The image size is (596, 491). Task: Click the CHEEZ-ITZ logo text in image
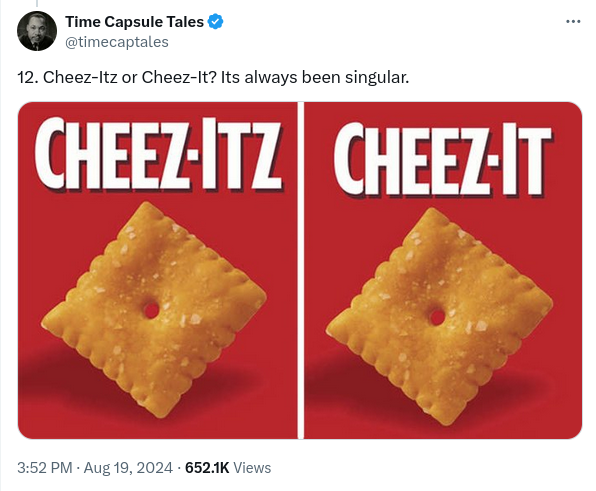[159, 155]
